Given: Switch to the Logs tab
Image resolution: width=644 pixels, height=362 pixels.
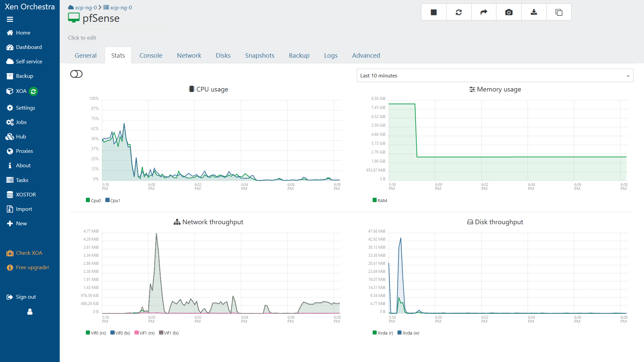Looking at the screenshot, I should (331, 55).
